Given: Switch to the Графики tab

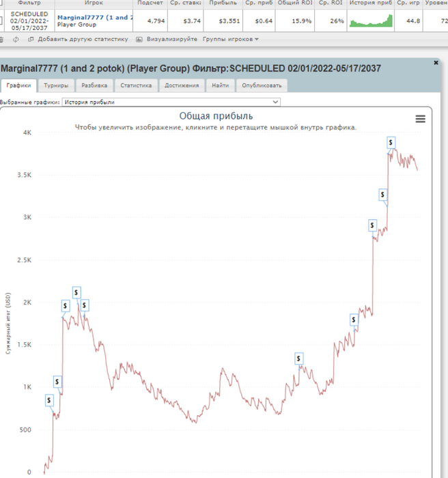Looking at the screenshot, I should pos(18,85).
